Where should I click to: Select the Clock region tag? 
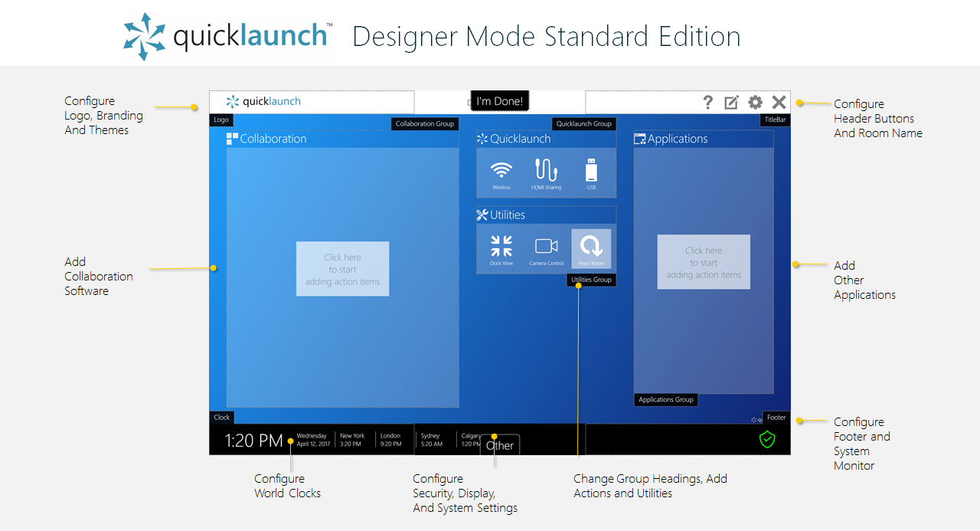(222, 418)
